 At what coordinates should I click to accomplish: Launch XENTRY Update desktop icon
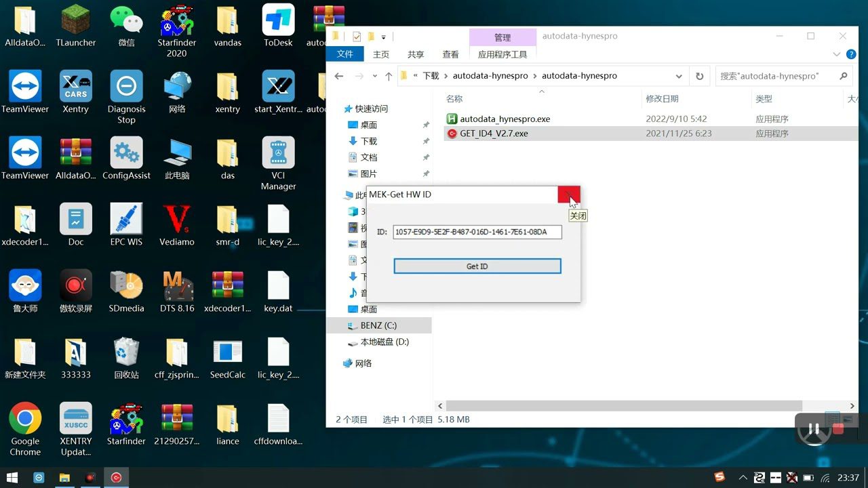pyautogui.click(x=75, y=430)
